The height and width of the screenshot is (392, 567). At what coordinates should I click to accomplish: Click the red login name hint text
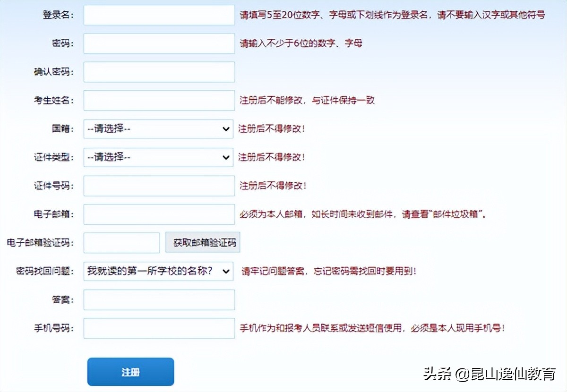click(391, 15)
